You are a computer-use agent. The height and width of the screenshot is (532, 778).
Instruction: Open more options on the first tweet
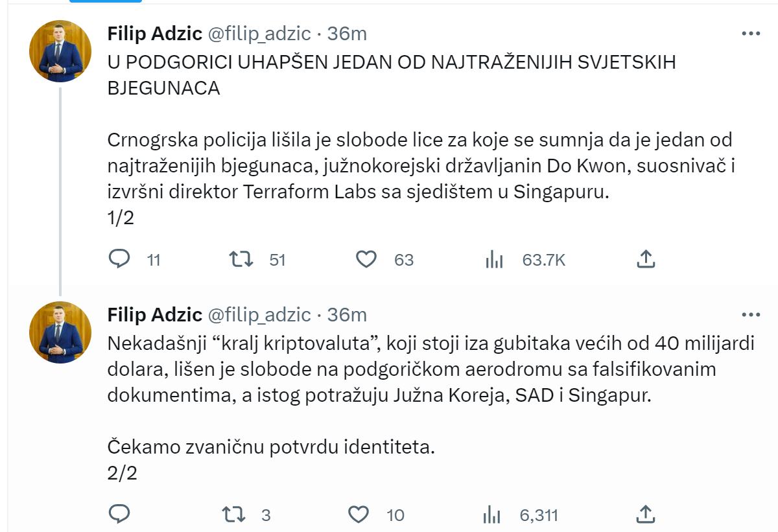tap(750, 34)
